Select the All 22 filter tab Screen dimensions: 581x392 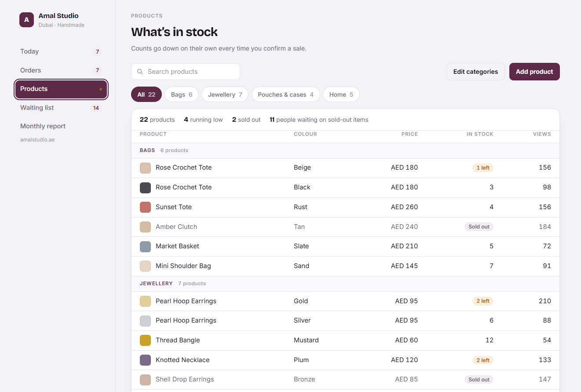pos(146,94)
